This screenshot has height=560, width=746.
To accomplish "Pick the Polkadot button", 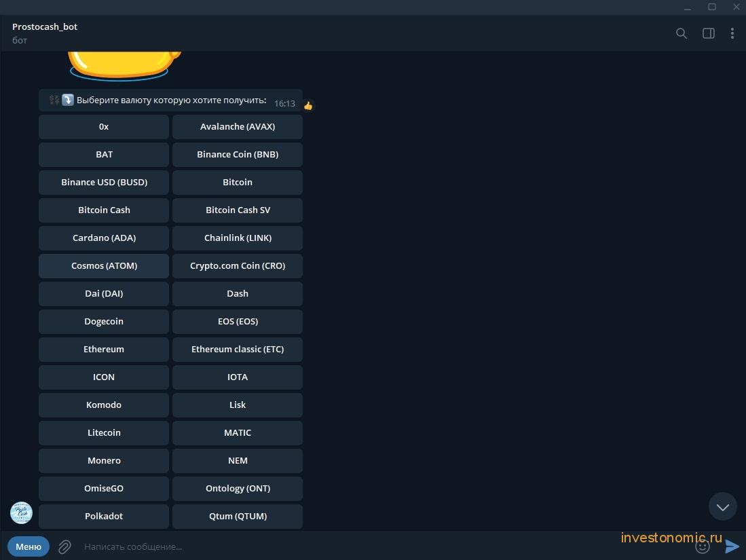I will coord(104,517).
